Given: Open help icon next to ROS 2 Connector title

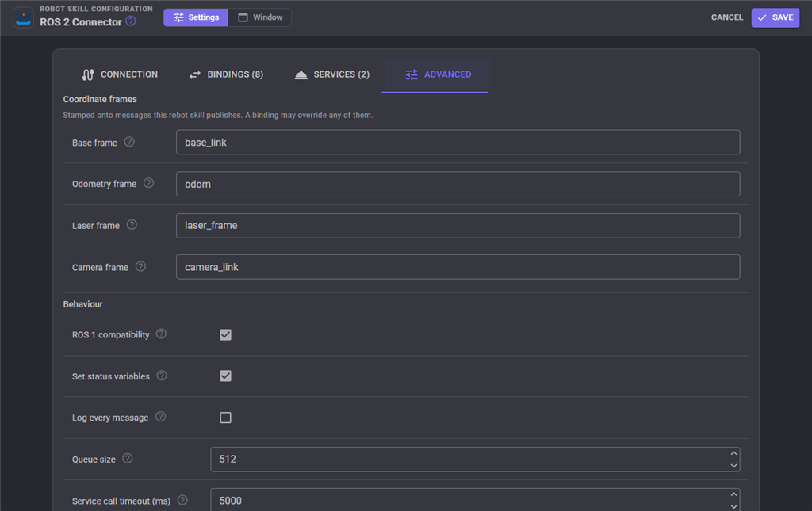Looking at the screenshot, I should point(131,21).
